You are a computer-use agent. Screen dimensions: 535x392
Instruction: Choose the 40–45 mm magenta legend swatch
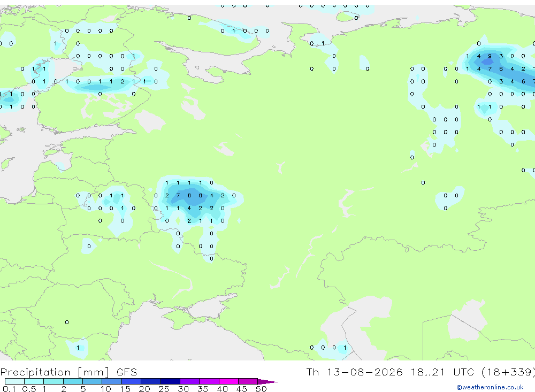point(228,381)
